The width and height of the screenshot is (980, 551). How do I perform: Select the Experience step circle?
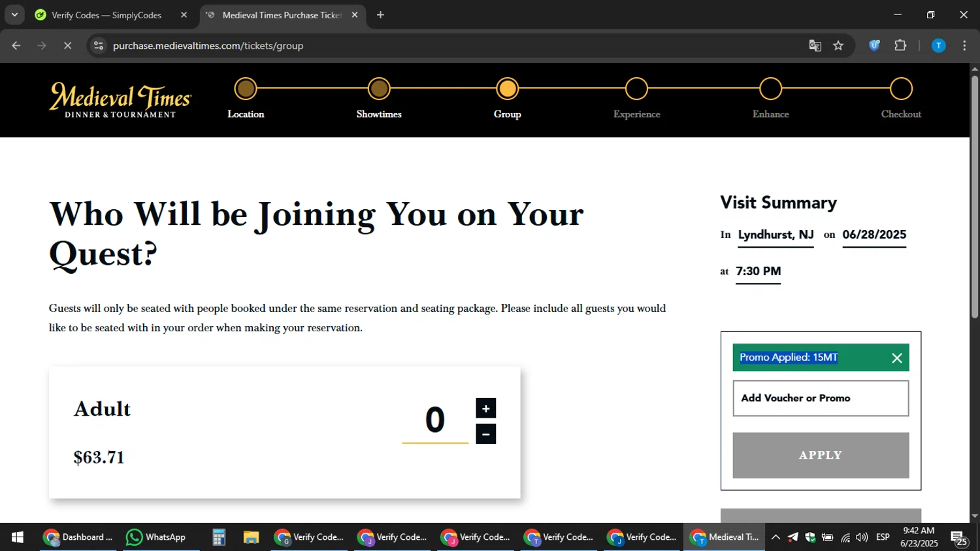point(636,89)
